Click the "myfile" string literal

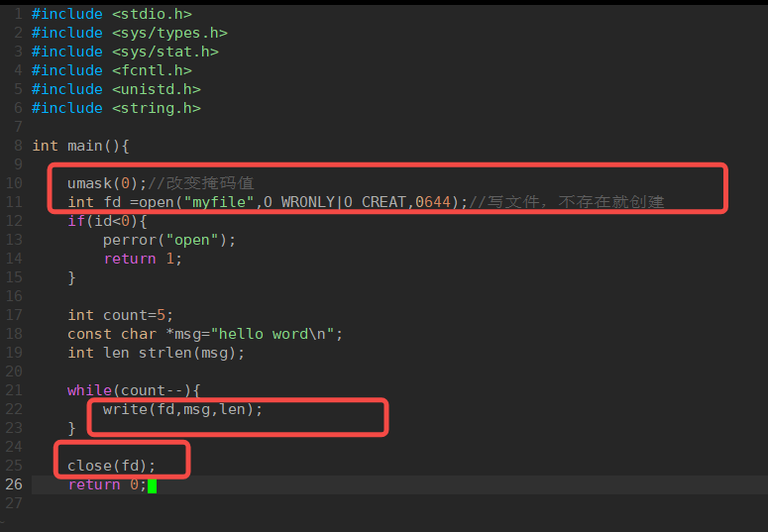pyautogui.click(x=219, y=202)
